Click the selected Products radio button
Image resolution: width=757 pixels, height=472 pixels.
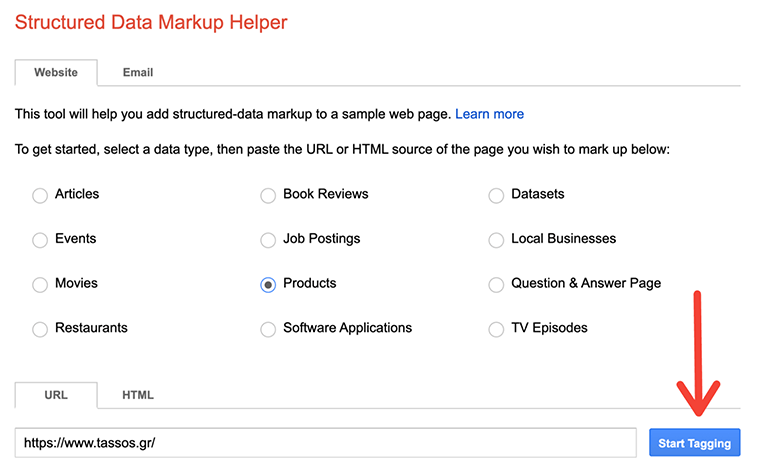pos(268,285)
